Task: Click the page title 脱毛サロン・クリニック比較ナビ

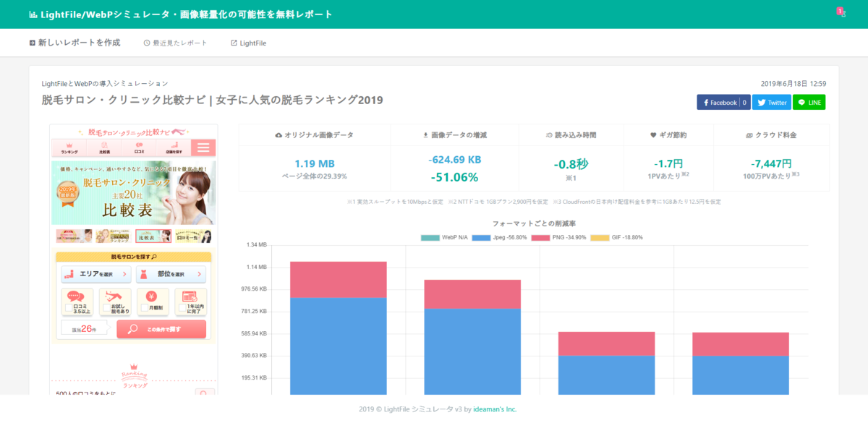Action: [212, 100]
